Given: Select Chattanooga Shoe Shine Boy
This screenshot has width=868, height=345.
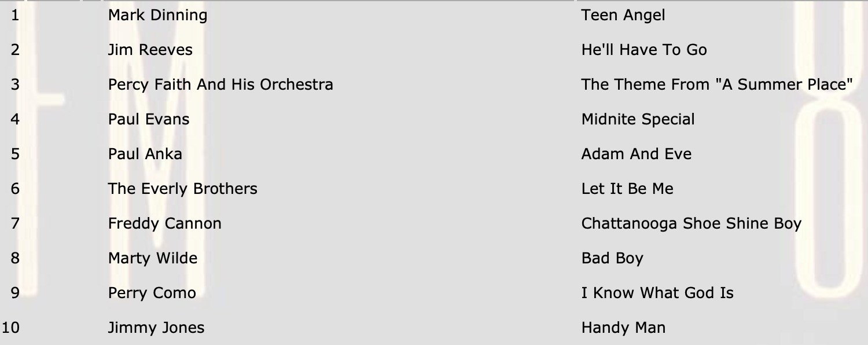Looking at the screenshot, I should click(x=692, y=224).
